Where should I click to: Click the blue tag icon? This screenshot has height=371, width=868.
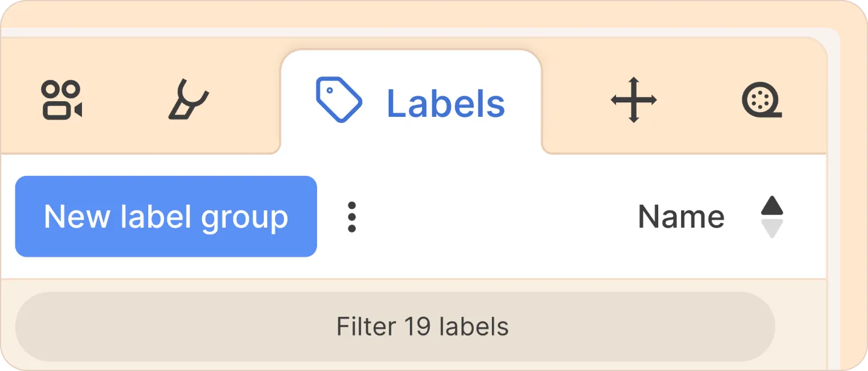(x=339, y=100)
